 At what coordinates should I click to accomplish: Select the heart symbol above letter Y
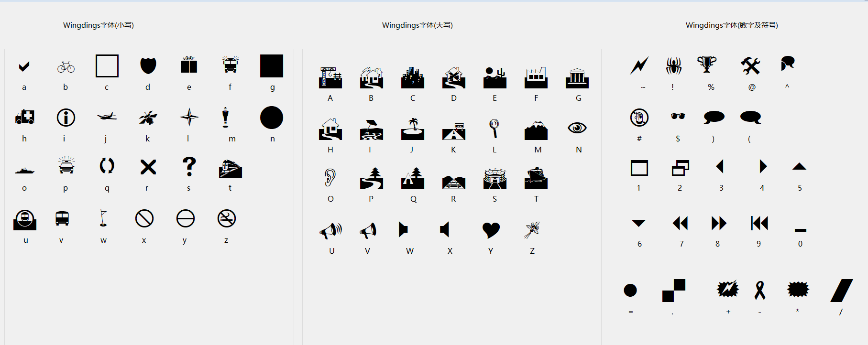pyautogui.click(x=491, y=230)
